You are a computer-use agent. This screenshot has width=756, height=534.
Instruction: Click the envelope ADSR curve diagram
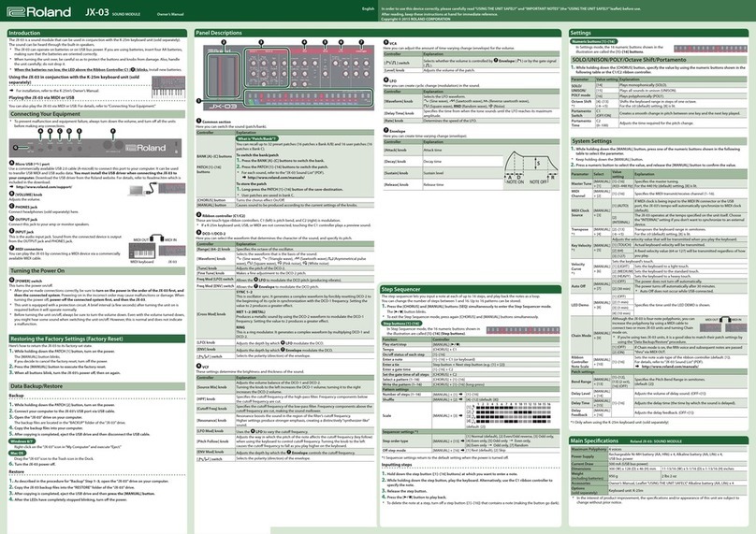tap(531, 167)
